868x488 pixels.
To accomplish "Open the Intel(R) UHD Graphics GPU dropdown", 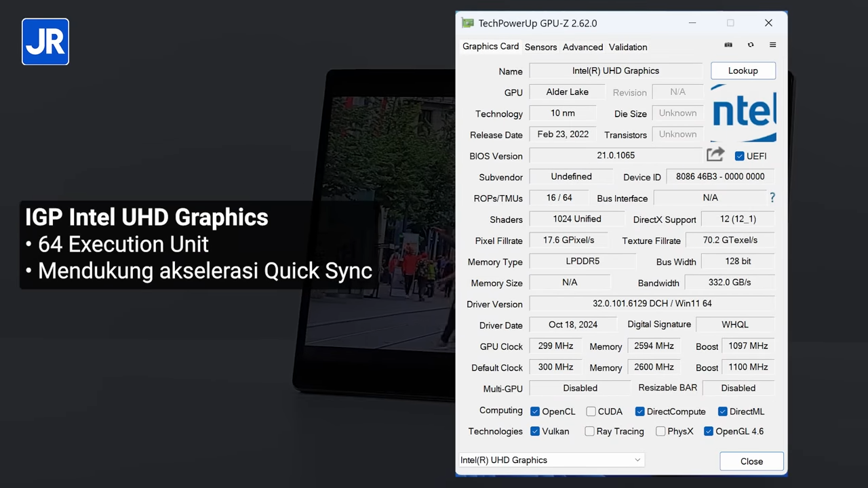I will tap(551, 460).
